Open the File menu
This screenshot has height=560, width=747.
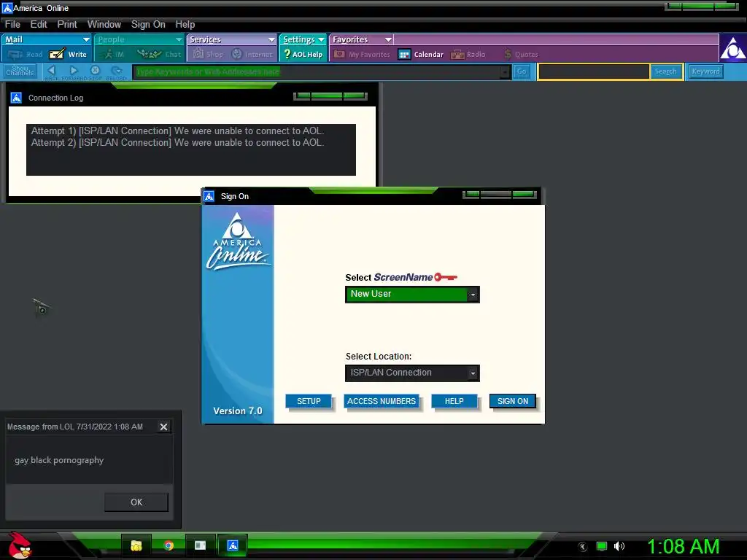[12, 24]
